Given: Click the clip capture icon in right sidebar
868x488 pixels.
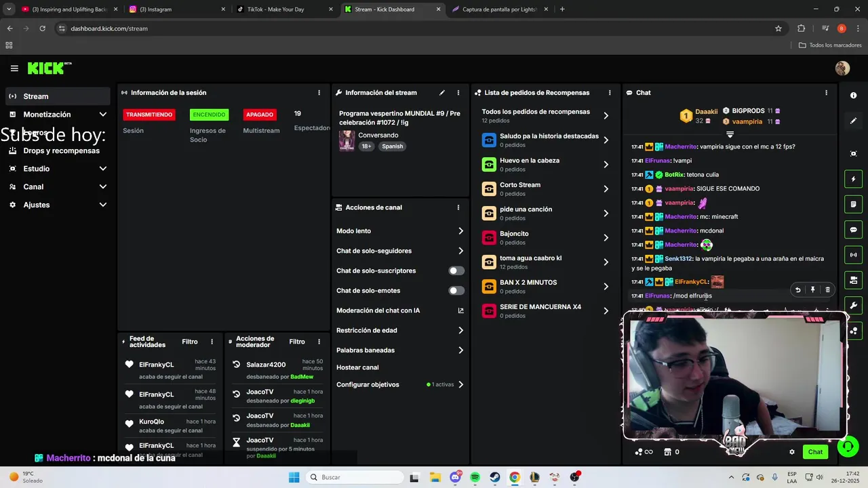Looking at the screenshot, I should pos(853,154).
